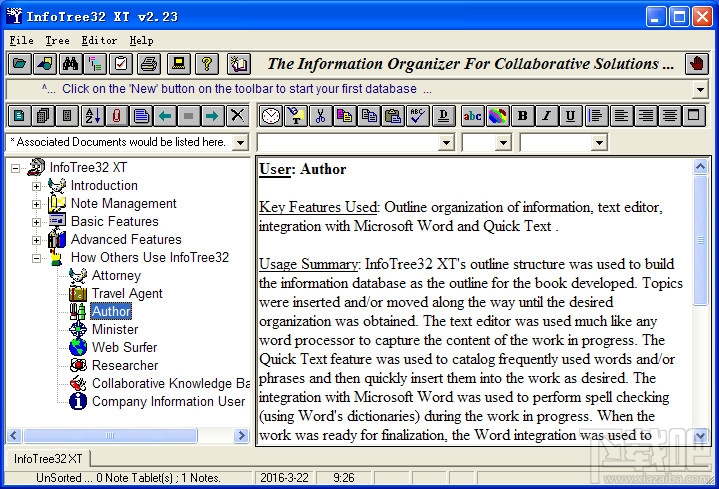
Task: Open the clipboard checklist icon
Action: click(121, 64)
